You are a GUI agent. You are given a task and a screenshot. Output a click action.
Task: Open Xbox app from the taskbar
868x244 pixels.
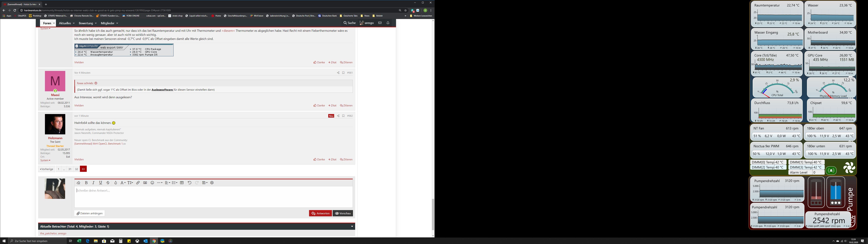click(x=137, y=241)
